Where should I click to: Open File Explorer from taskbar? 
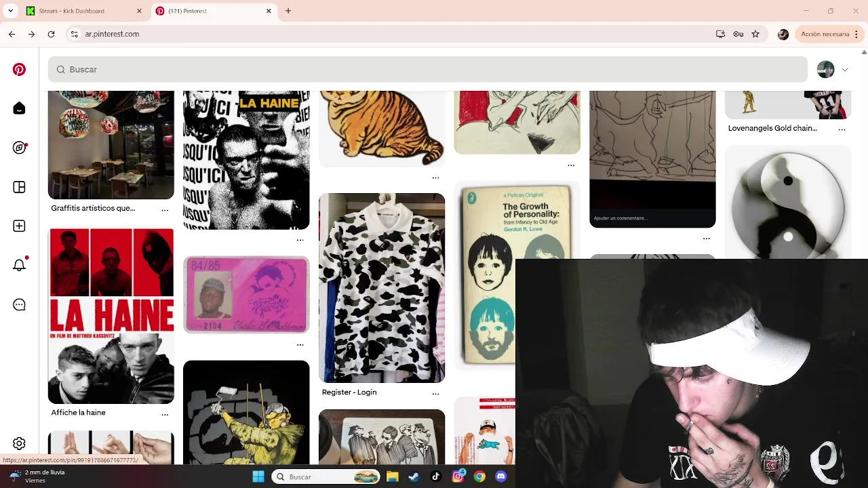tap(392, 476)
